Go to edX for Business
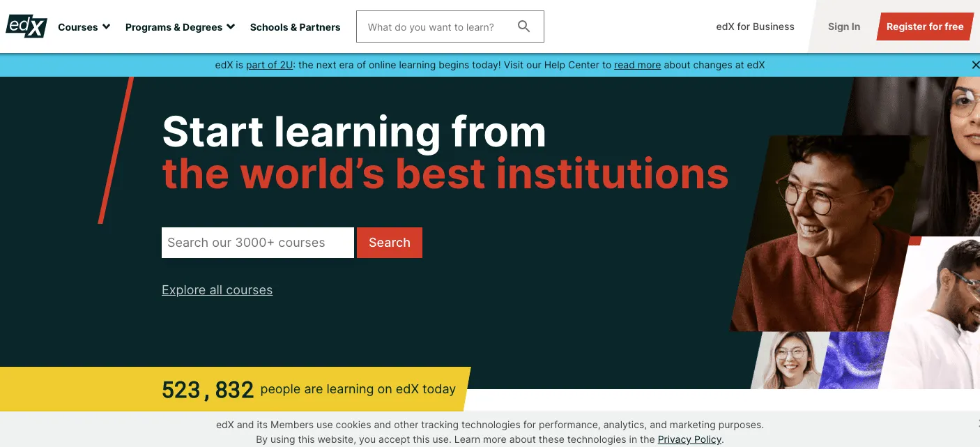Screen dimensions: 980x447 point(755,26)
